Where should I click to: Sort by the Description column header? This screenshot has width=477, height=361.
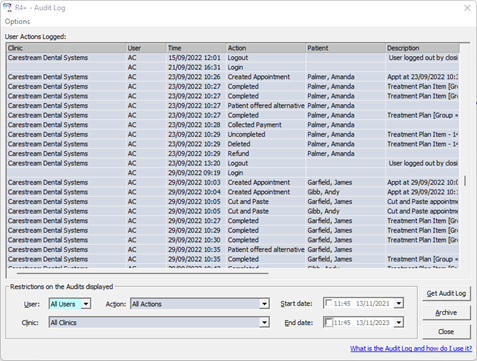point(422,48)
